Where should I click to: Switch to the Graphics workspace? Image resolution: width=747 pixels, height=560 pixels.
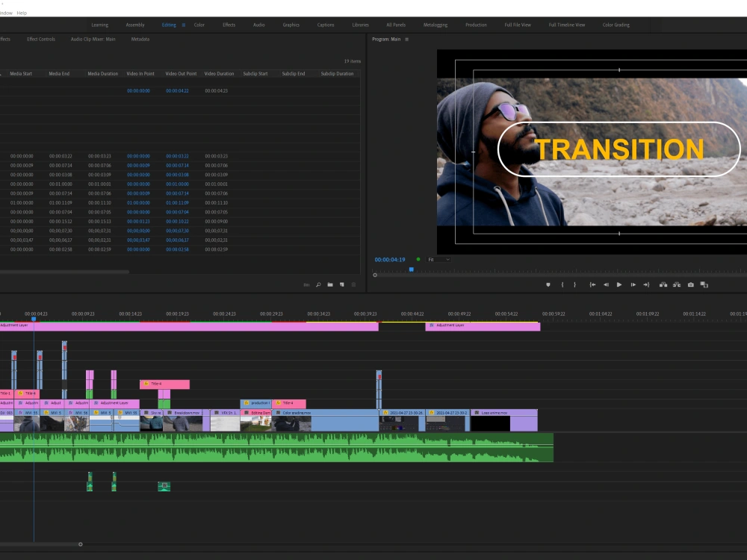(x=291, y=25)
